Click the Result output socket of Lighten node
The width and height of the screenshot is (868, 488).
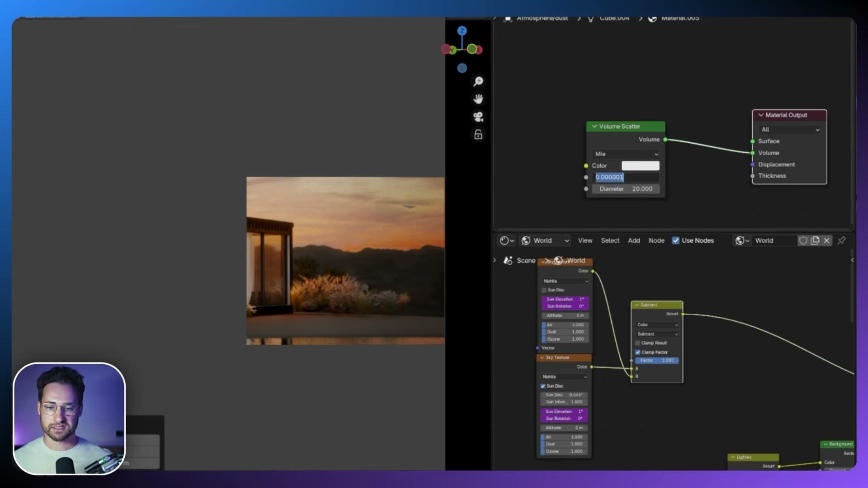(x=779, y=466)
